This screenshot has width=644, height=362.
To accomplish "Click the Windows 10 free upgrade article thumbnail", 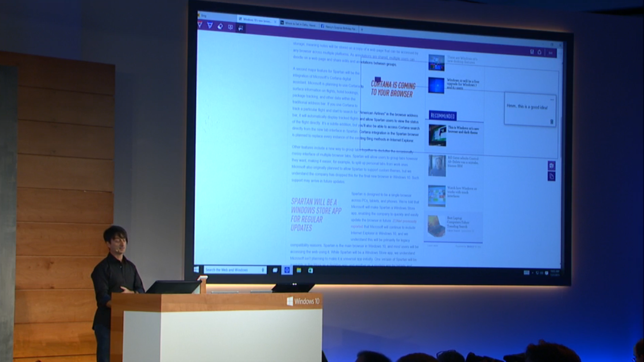I will pyautogui.click(x=436, y=85).
